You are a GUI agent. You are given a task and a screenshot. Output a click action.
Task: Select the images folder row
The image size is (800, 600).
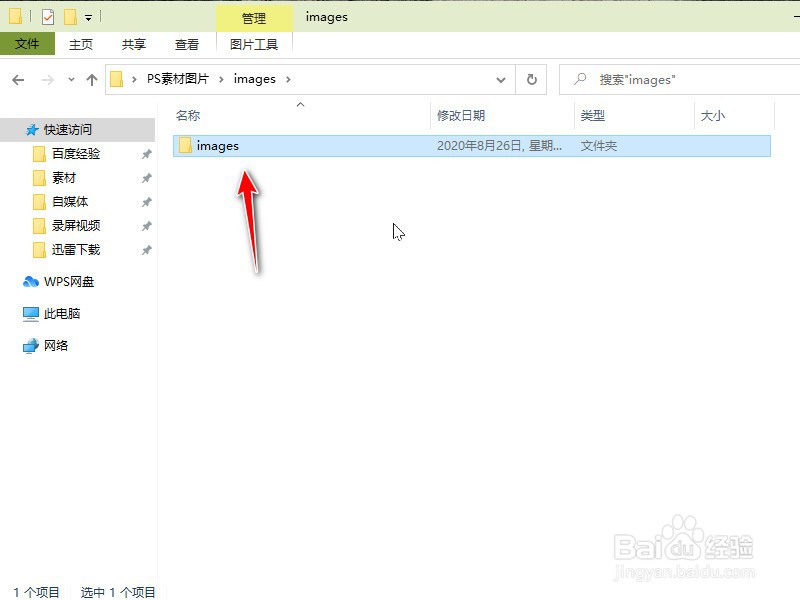[472, 146]
